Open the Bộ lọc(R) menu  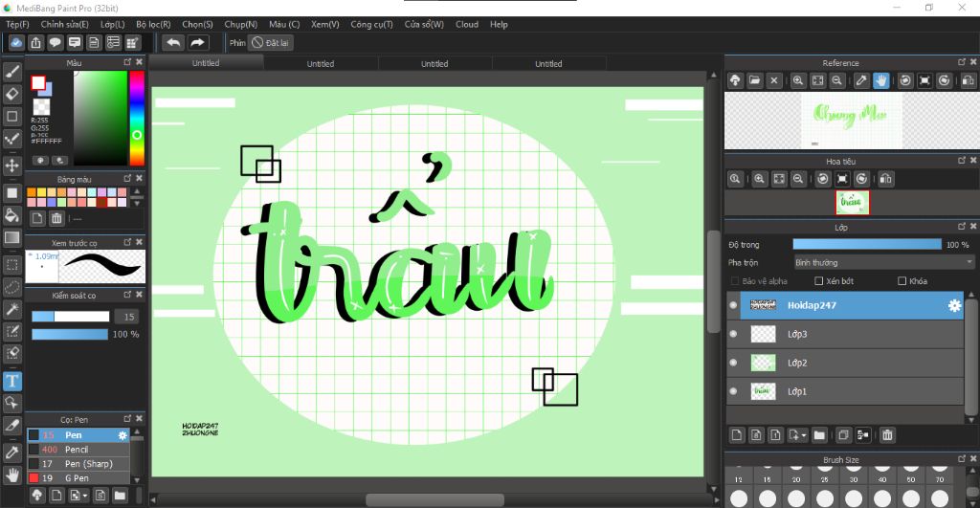[x=153, y=24]
